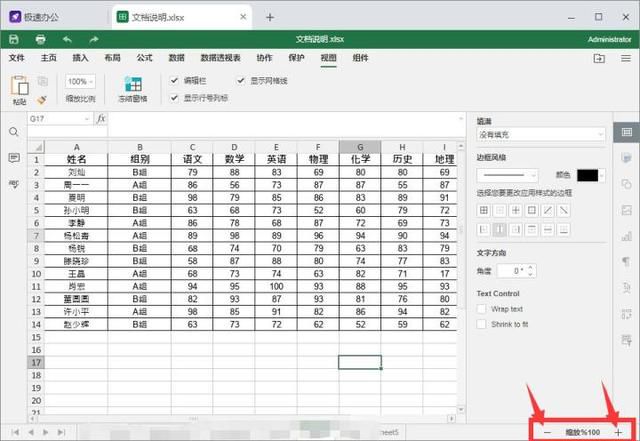Click the undo arrow icon
This screenshot has width=640, height=441.
tap(67, 39)
